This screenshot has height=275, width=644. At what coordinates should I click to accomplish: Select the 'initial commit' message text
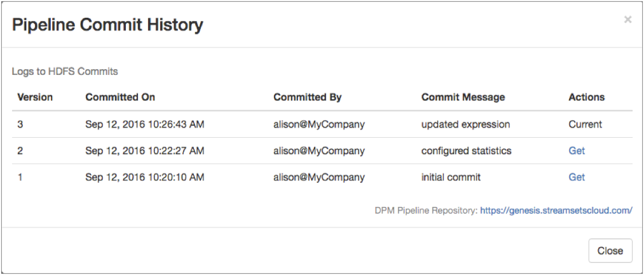click(x=451, y=178)
